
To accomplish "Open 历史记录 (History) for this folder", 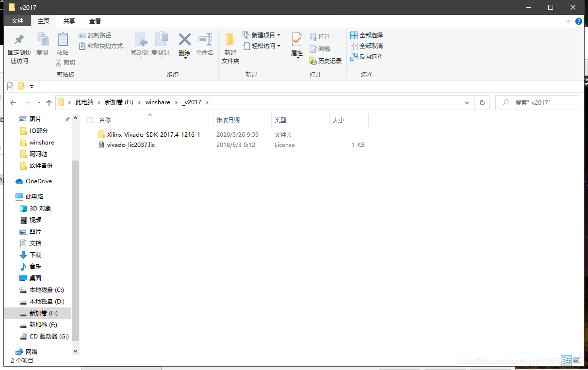I will (325, 61).
